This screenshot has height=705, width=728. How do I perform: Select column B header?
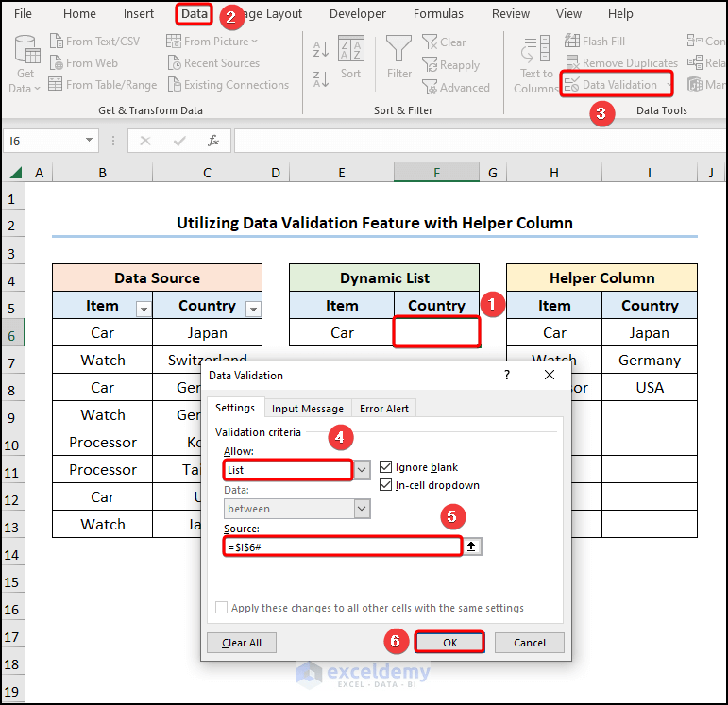103,173
